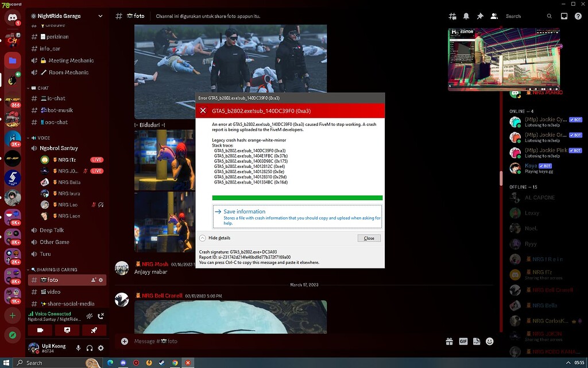Click the Windows Start button
The width and height of the screenshot is (588, 368).
[6, 363]
